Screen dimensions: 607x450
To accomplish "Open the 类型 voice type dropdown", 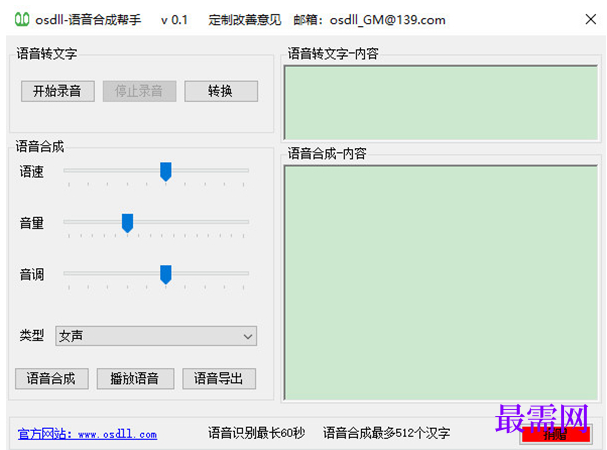I will (156, 336).
